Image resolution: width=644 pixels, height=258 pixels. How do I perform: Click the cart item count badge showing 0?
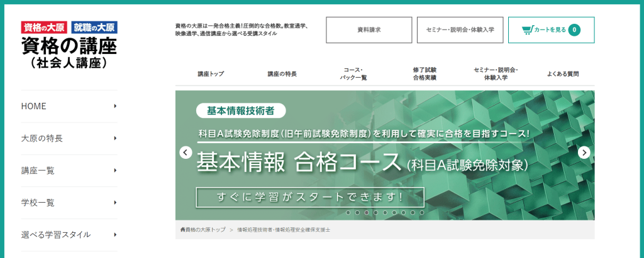(x=574, y=30)
